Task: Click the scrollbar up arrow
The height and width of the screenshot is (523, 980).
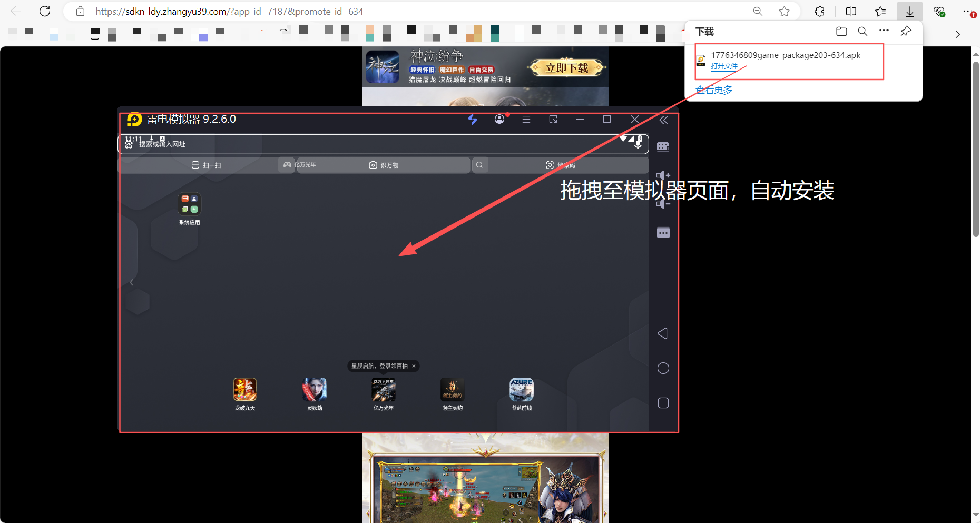Action: (976, 54)
